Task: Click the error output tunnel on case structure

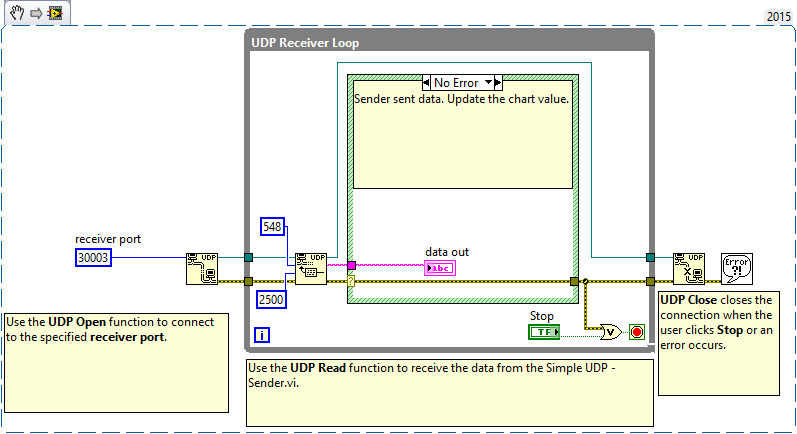Action: [x=574, y=282]
